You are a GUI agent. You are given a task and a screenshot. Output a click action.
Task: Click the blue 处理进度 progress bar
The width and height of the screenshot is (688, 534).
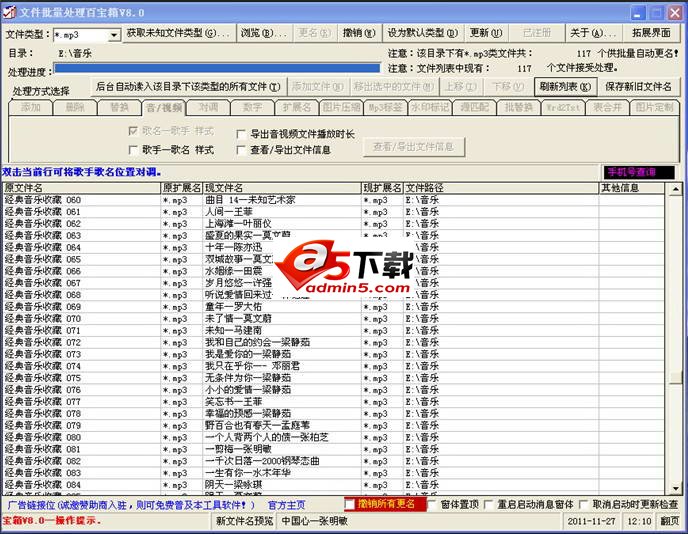[217, 68]
